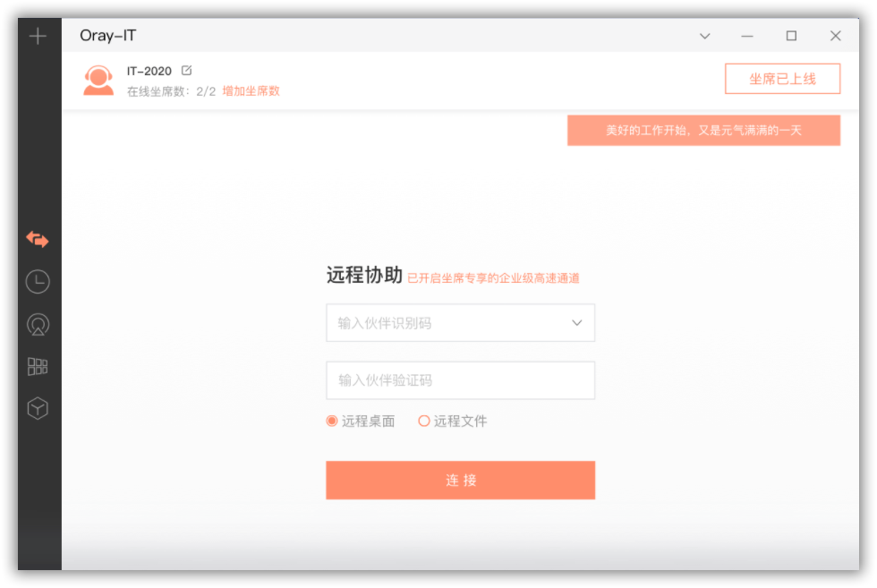Click the 输入伙伴识别码 input field
The width and height of the screenshot is (877, 588).
[x=460, y=323]
